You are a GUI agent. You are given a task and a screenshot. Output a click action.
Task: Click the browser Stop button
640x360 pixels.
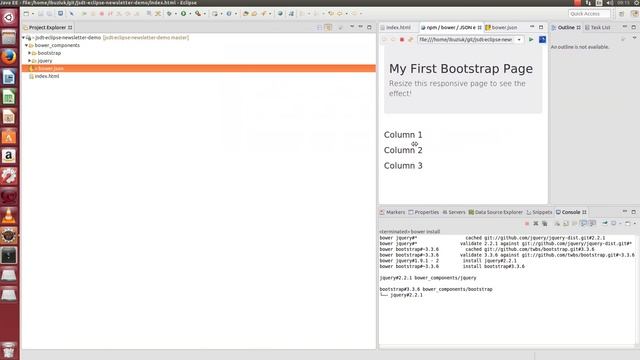tap(402, 40)
